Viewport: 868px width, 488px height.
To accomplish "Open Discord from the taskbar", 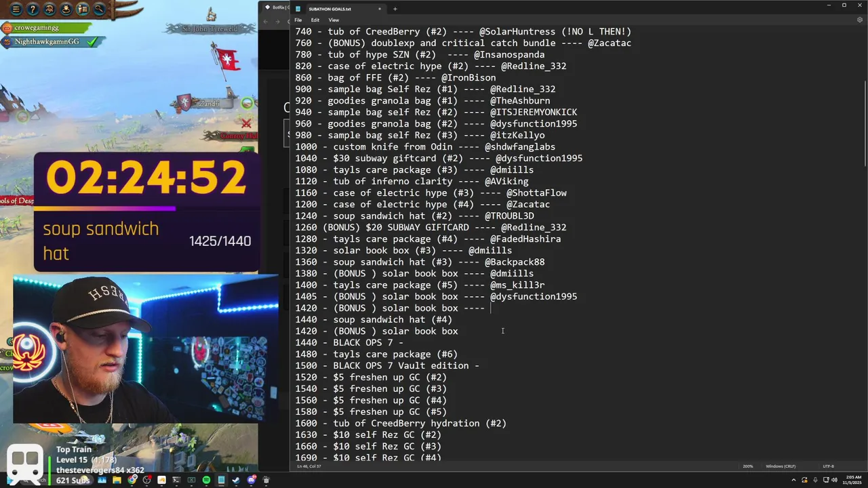I will (x=252, y=480).
